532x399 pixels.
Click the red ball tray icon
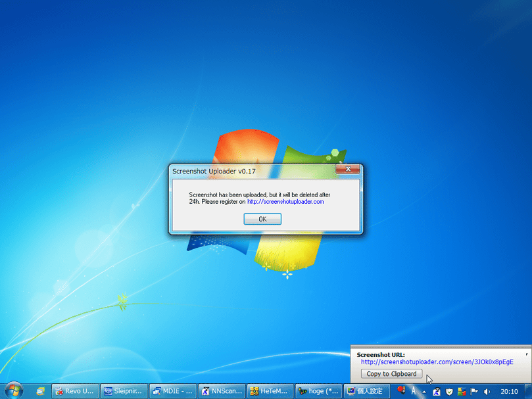point(401,390)
